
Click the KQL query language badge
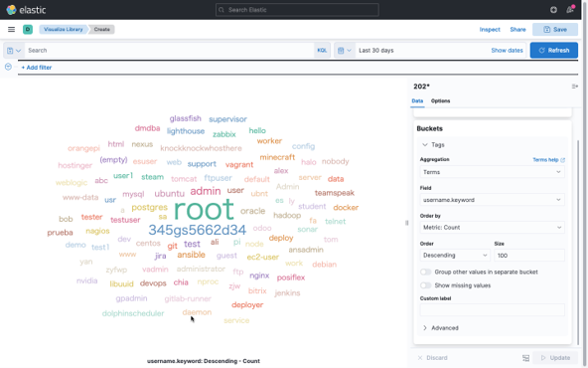coord(322,51)
